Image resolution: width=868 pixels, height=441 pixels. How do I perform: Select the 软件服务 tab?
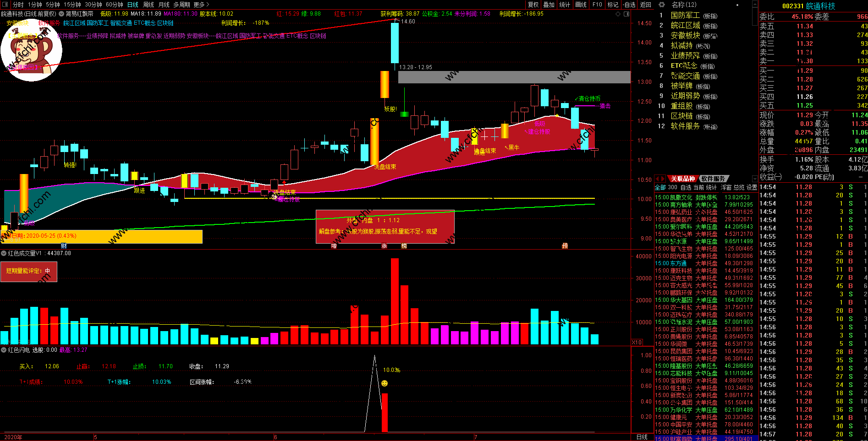(713, 179)
